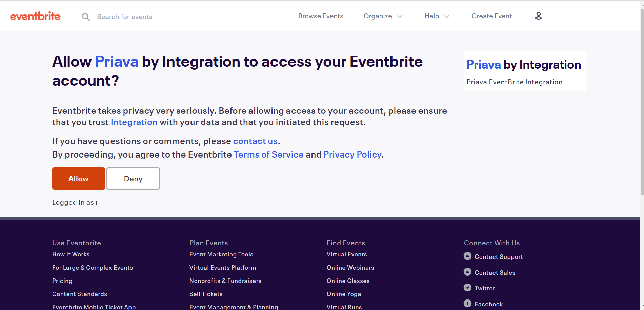644x310 pixels.
Task: Open Virtual Runs footer link
Action: 344,307
